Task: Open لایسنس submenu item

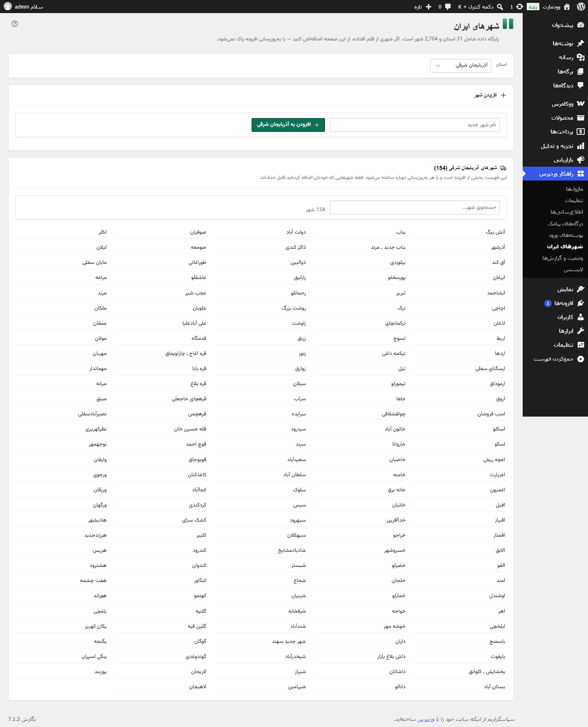Action: (573, 270)
